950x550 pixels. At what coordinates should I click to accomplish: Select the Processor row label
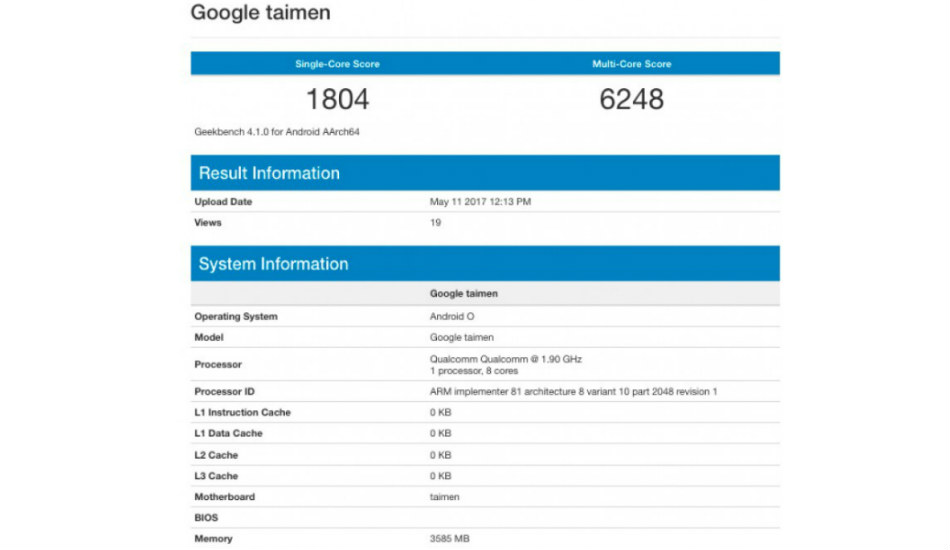point(218,365)
